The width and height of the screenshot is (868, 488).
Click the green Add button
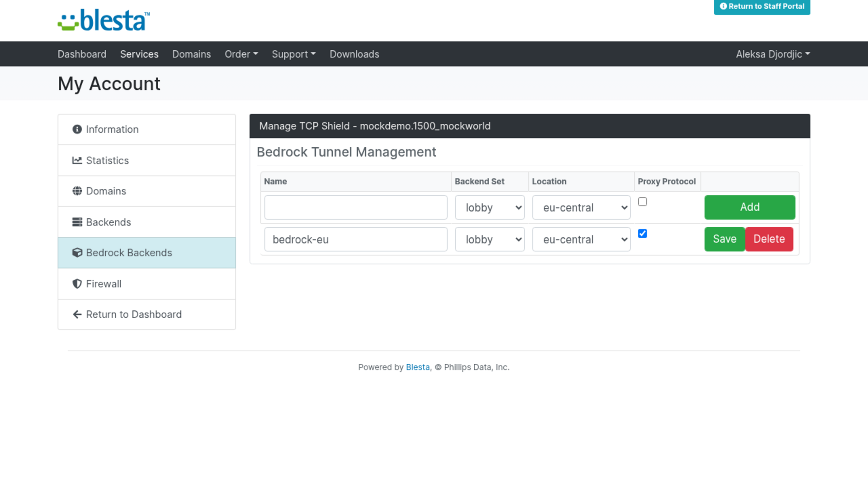pos(750,207)
